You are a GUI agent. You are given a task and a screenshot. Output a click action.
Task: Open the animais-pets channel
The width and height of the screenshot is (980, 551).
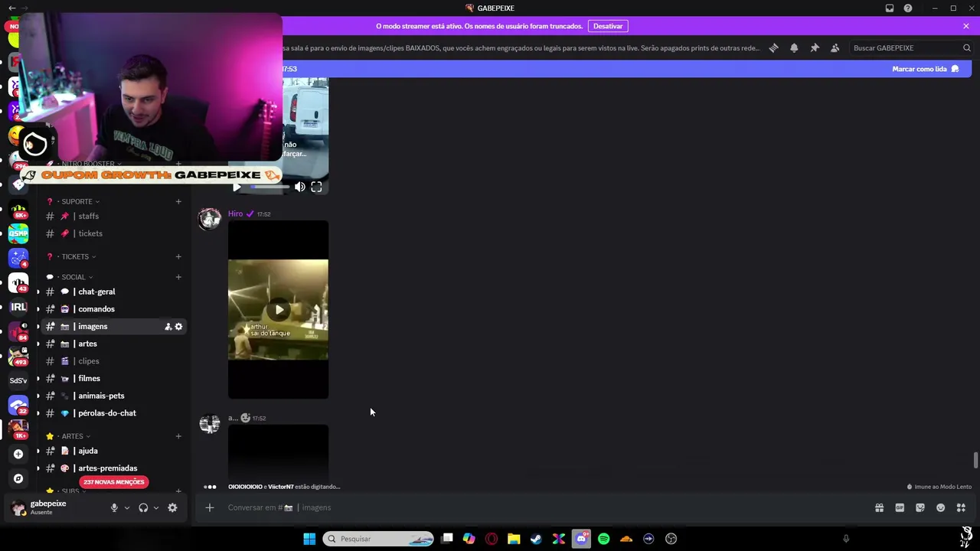pyautogui.click(x=113, y=396)
